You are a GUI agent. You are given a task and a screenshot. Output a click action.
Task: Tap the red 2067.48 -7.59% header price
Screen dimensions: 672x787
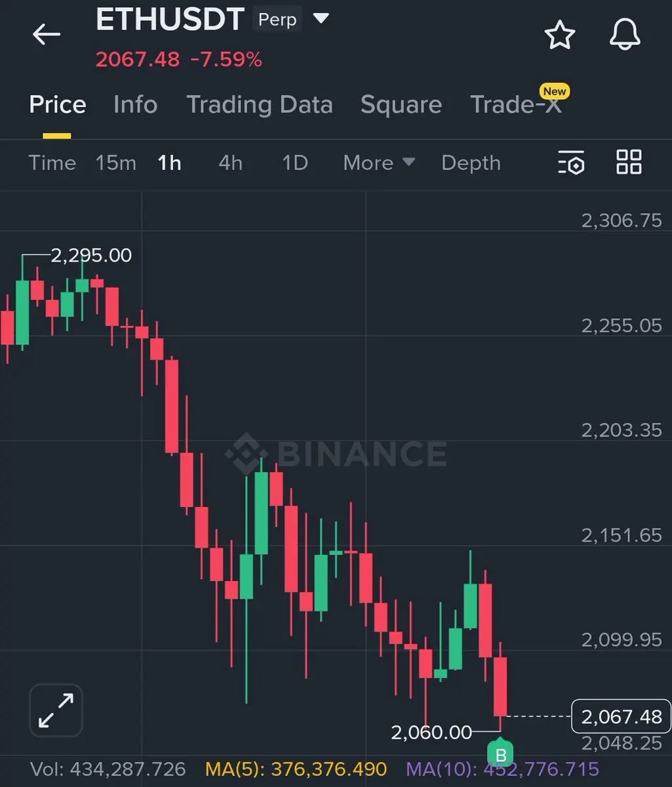click(x=179, y=60)
